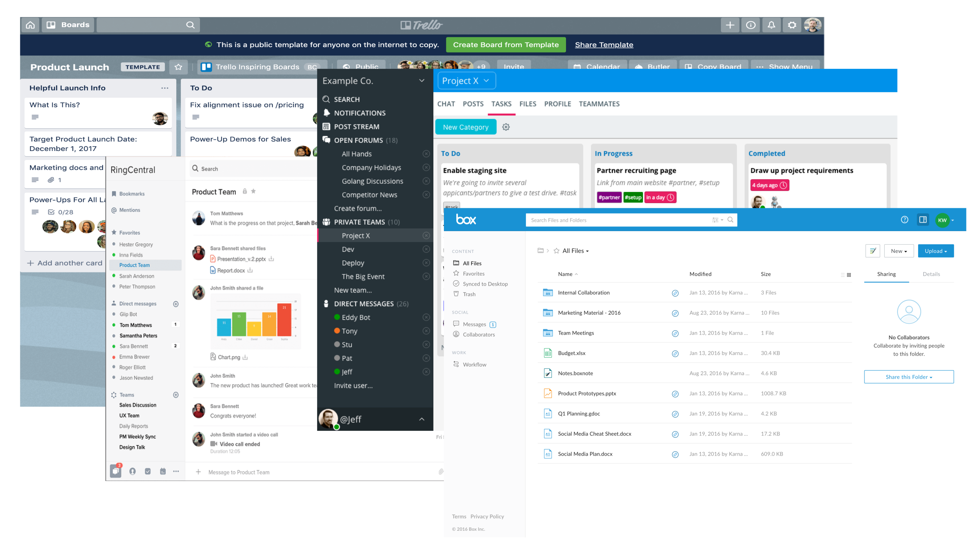980x551 pixels.
Task: Click New Category button
Action: click(465, 127)
